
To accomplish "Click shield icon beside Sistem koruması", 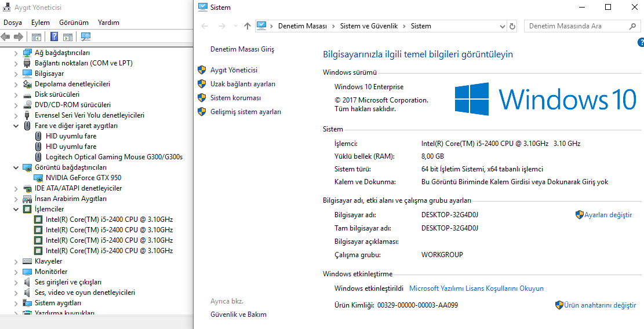I will click(202, 98).
